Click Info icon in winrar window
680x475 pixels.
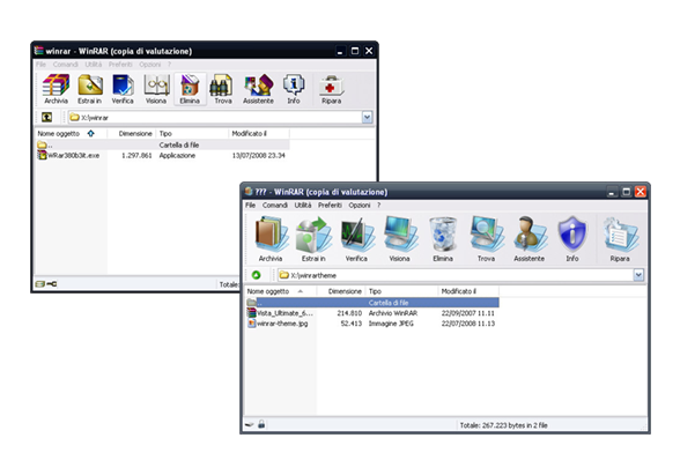point(294,88)
